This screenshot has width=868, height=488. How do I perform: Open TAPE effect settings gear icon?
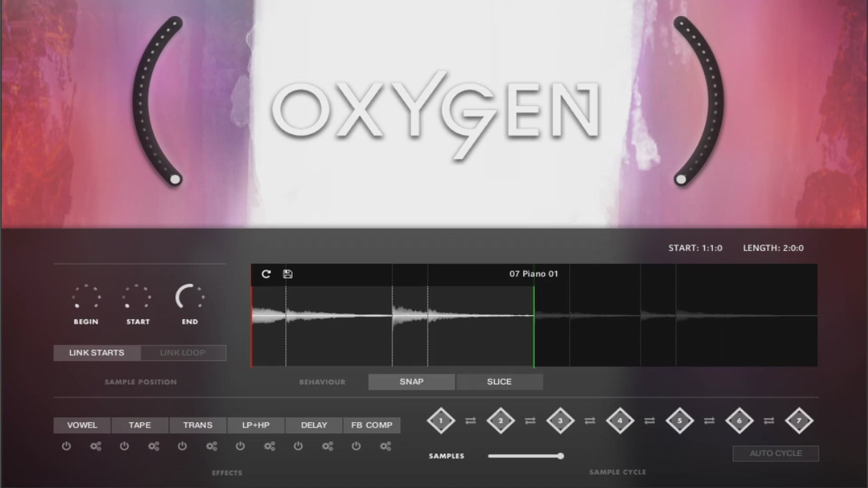pos(154,446)
